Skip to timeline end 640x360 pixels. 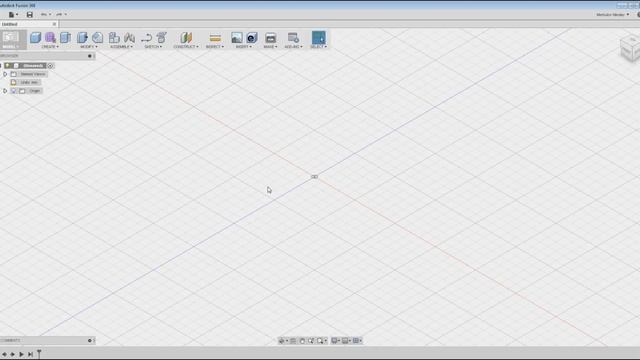point(30,354)
